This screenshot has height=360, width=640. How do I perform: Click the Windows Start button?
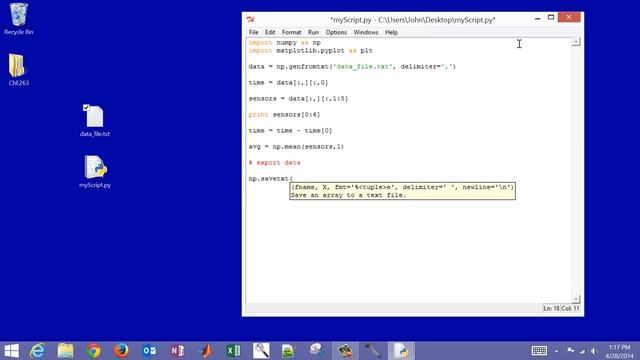click(x=11, y=351)
